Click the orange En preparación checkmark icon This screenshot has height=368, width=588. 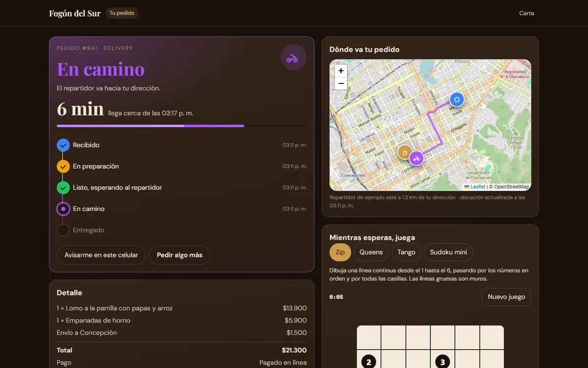click(x=63, y=166)
